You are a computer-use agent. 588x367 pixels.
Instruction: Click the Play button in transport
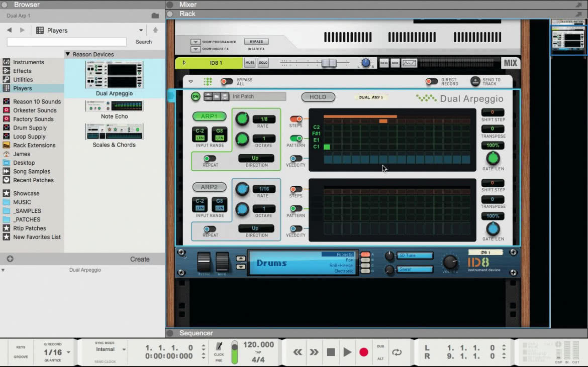point(347,352)
